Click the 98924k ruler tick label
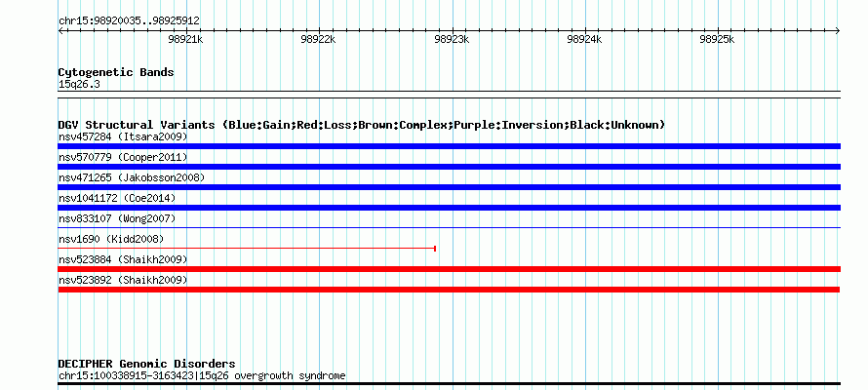This screenshot has height=390, width=868. [584, 40]
